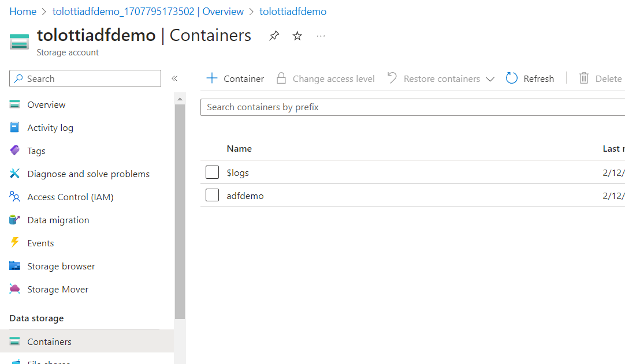Open File shares under Data storage
This screenshot has height=364, width=625.
pos(49,361)
